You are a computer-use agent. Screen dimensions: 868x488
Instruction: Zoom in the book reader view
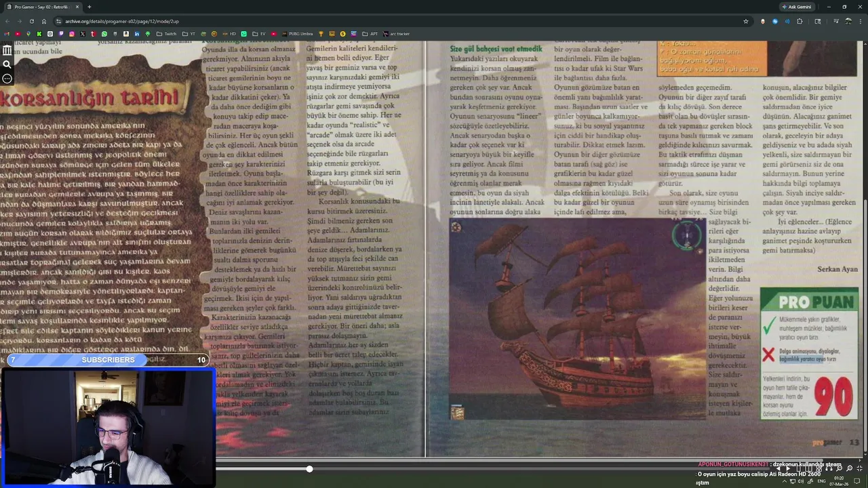tap(849, 468)
